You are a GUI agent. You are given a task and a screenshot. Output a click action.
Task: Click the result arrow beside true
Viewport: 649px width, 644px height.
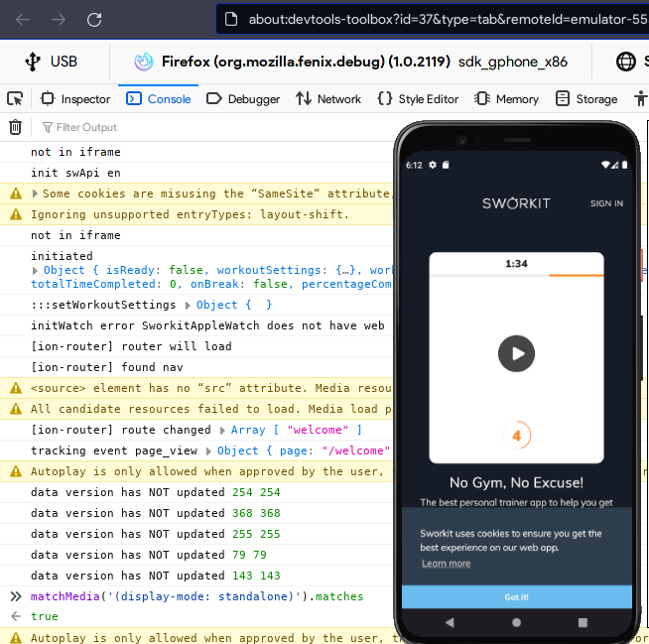(16, 616)
